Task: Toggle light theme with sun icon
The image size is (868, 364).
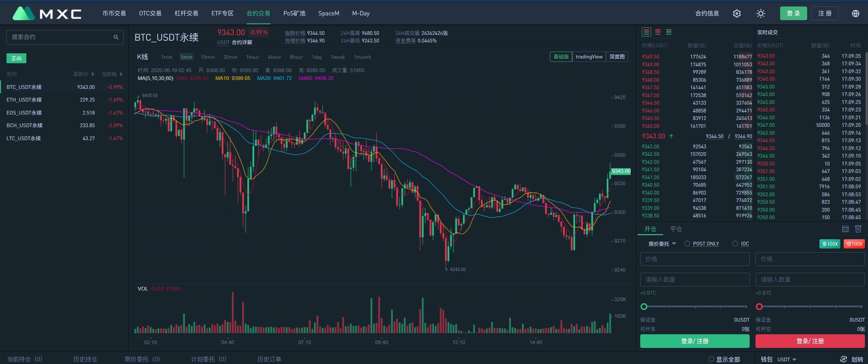Action: [761, 14]
